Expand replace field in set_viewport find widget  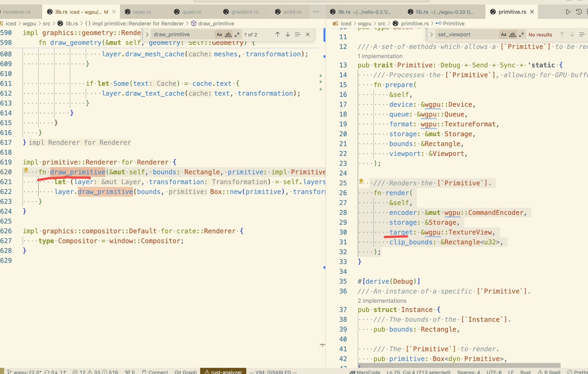[432, 34]
